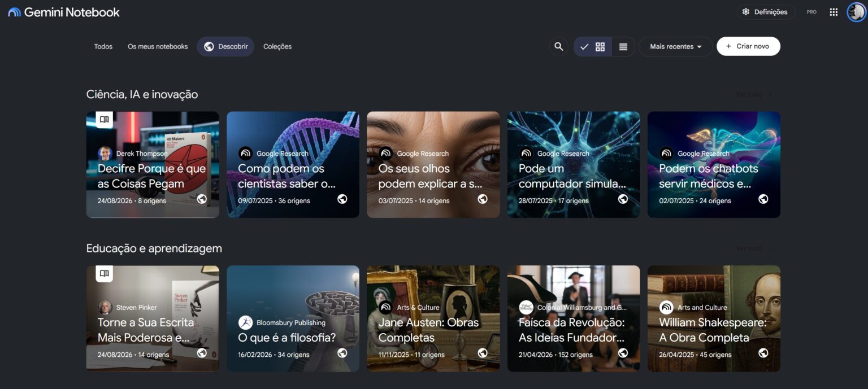This screenshot has width=868, height=389.
Task: Click 21/04/2026 • 152 origens text
Action: (x=555, y=355)
